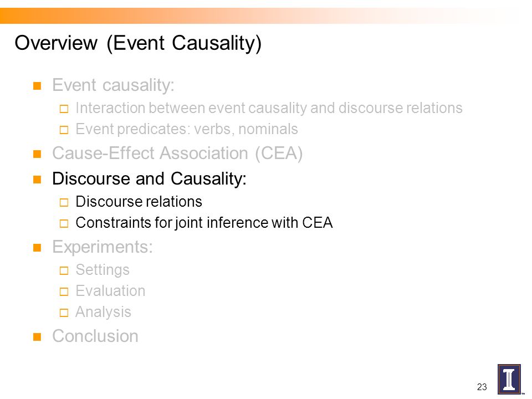Click the hollow bullet before Constraints for joint inference

(x=64, y=223)
